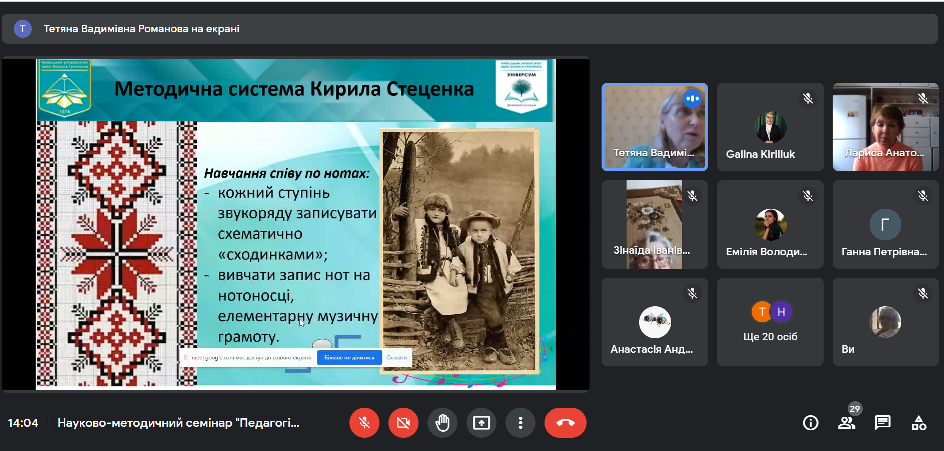The width and height of the screenshot is (944, 451).
Task: Unmute your microphone with the red mic button
Action: pyautogui.click(x=364, y=423)
